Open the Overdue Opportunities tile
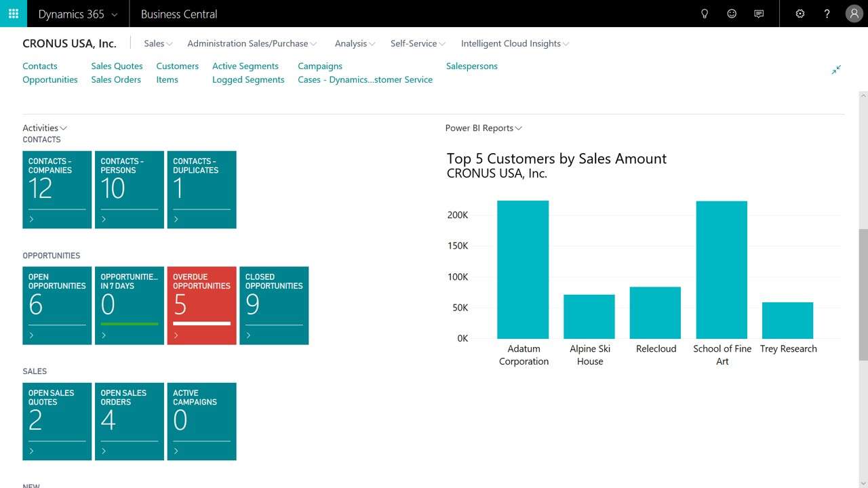This screenshot has height=488, width=868. pyautogui.click(x=201, y=305)
